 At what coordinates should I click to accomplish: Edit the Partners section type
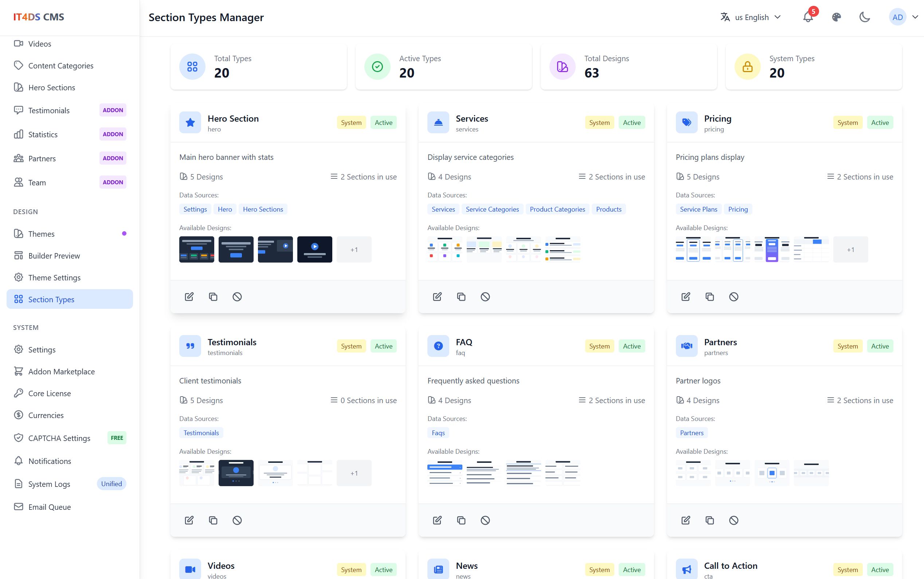[686, 520]
